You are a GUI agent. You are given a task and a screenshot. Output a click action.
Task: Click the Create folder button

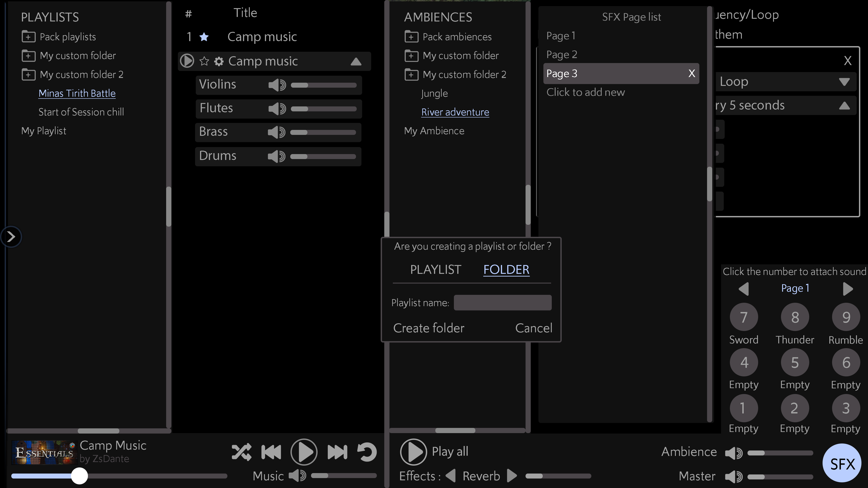click(x=429, y=328)
